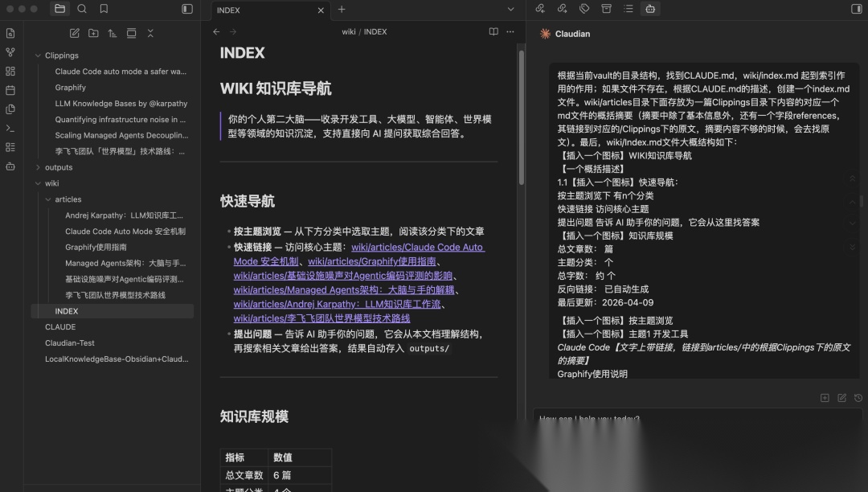Jump to bottom of Claudian chat
The width and height of the screenshot is (868, 492).
[x=853, y=248]
